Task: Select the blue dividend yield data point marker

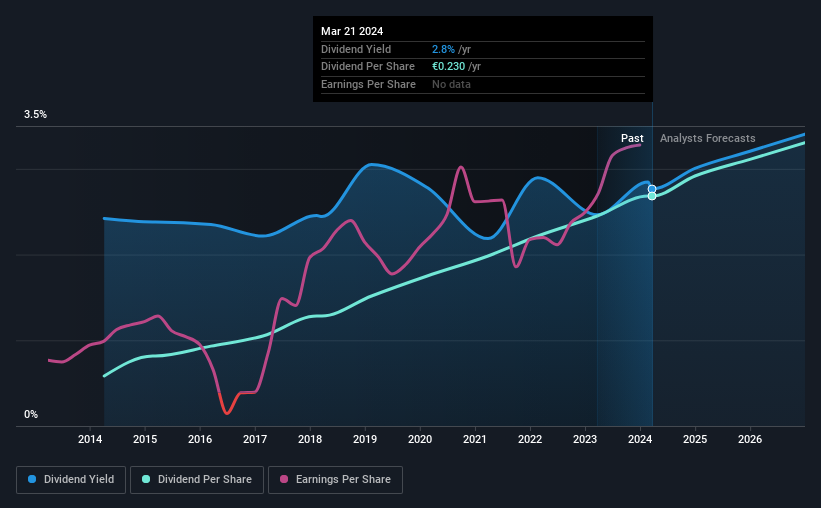Action: click(x=652, y=189)
